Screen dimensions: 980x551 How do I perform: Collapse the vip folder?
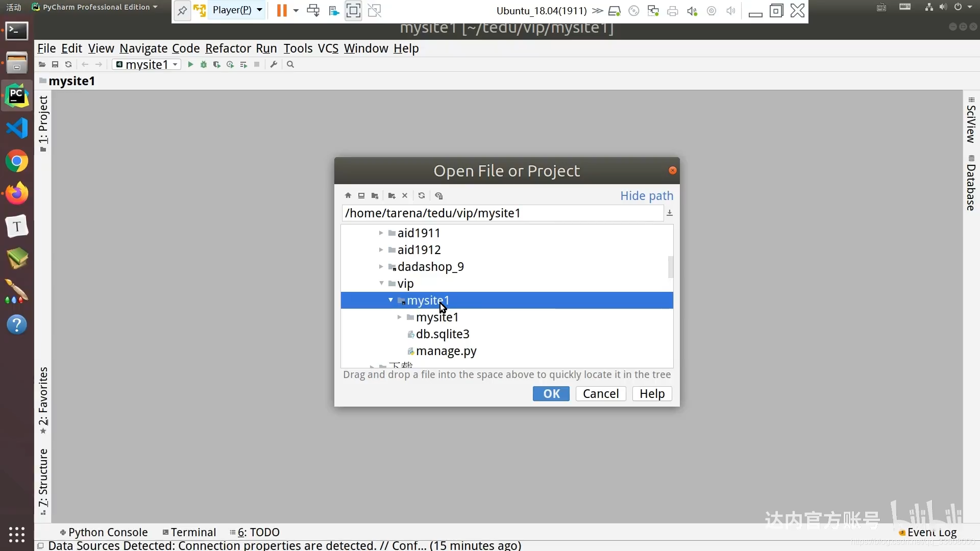[x=381, y=283]
